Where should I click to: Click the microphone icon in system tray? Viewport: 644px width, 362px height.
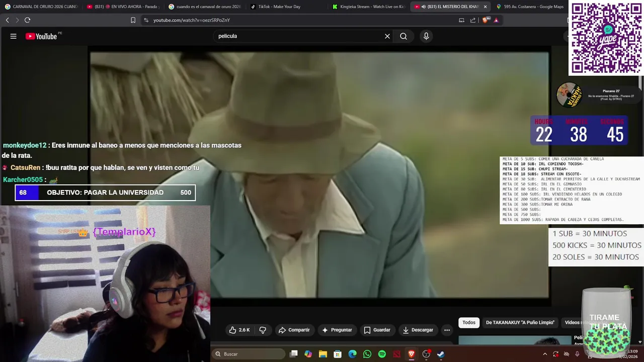(x=577, y=354)
